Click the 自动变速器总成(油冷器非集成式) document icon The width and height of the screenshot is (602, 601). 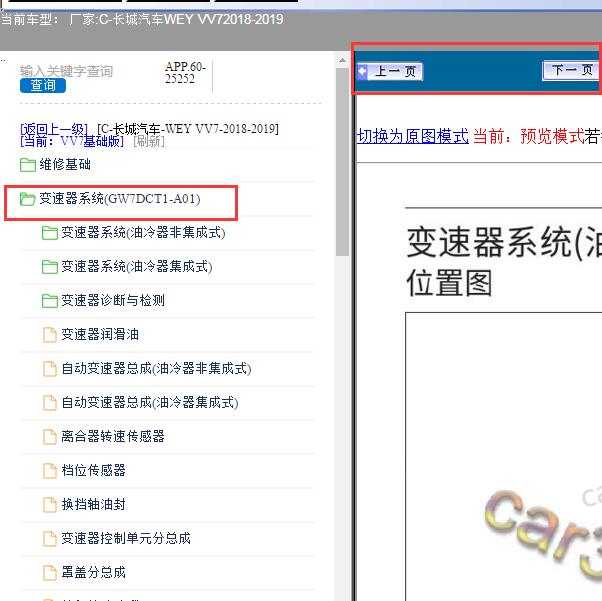click(x=50, y=369)
